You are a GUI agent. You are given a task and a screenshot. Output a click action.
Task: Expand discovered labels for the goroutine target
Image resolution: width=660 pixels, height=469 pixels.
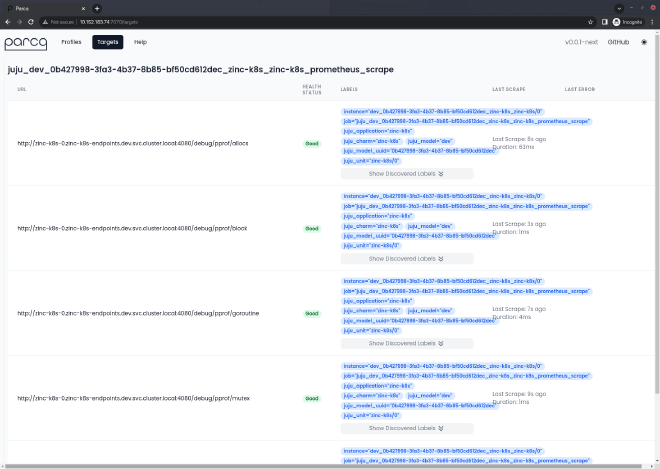click(x=406, y=342)
